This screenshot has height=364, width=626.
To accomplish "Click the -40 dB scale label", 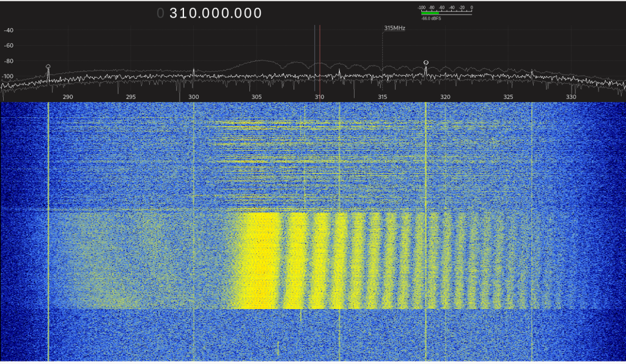I will 9,31.
